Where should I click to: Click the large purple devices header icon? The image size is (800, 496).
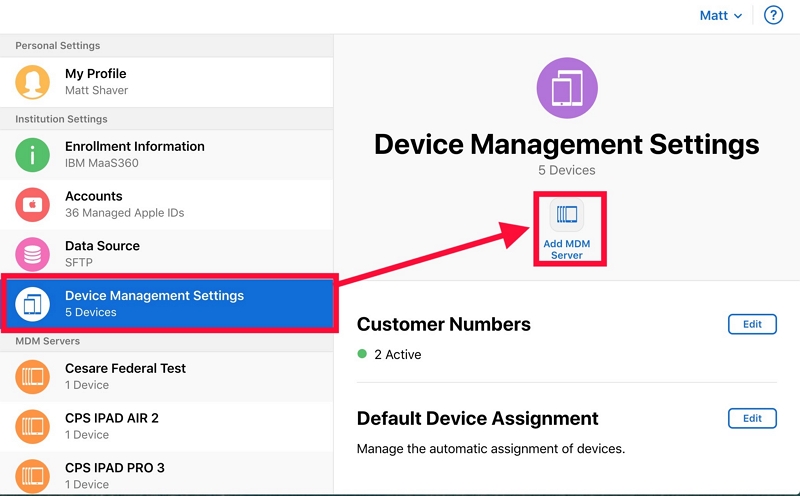(x=567, y=88)
